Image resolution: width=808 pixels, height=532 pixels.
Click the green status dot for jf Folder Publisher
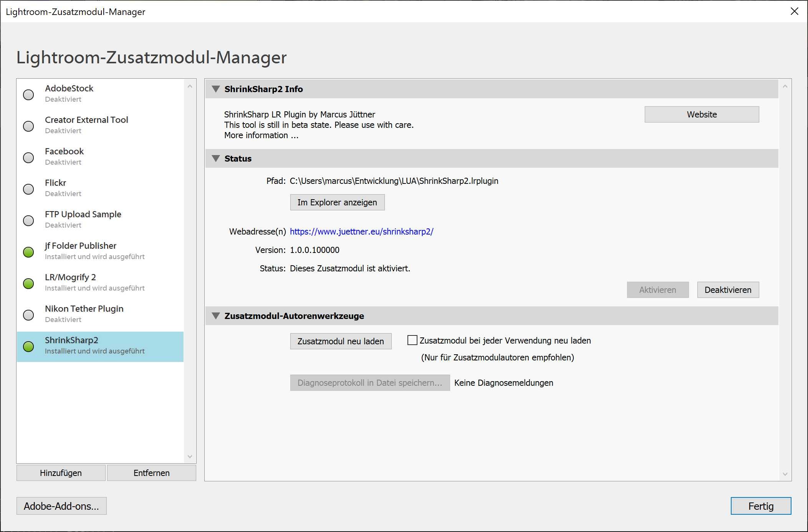(28, 252)
